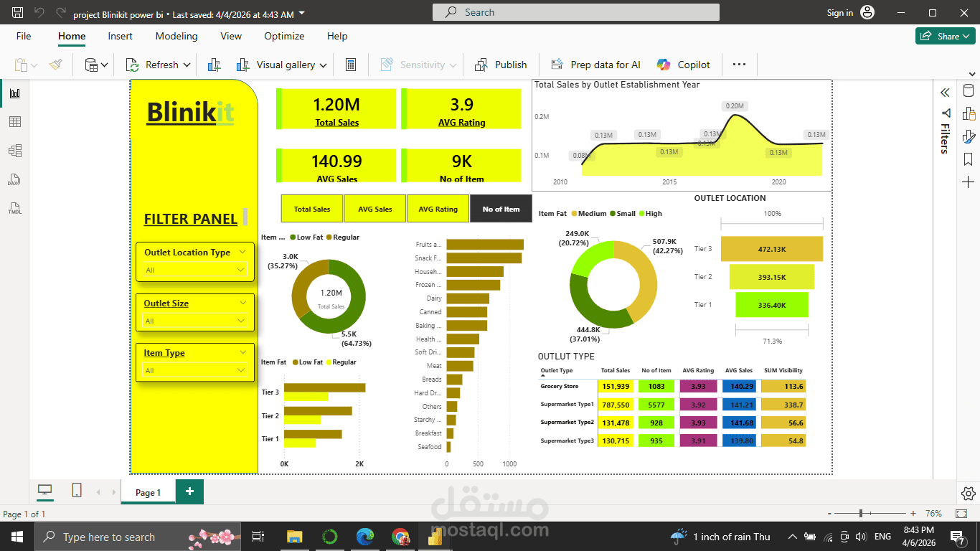Screen dimensions: 980x551
Task: Zoom out with the minus button
Action: click(x=830, y=514)
